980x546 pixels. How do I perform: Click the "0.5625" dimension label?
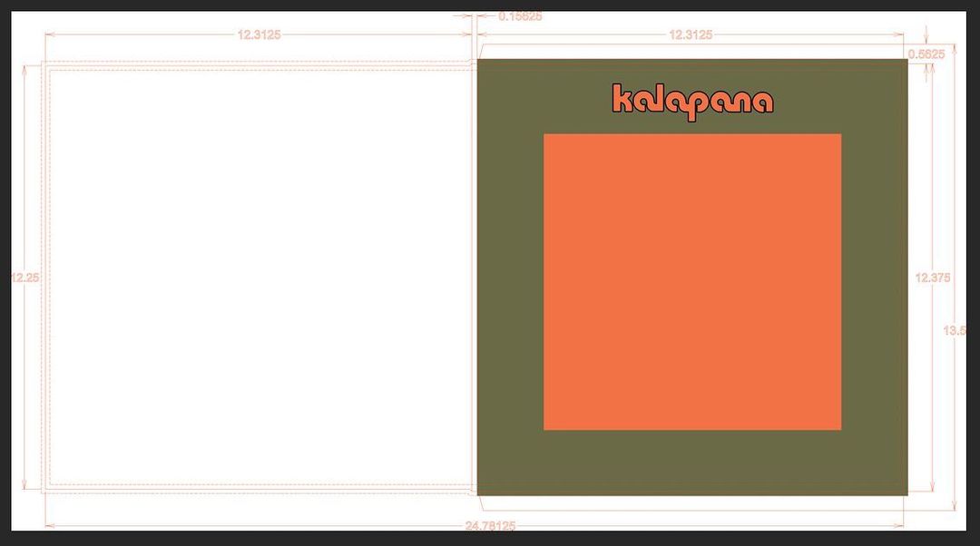point(926,54)
